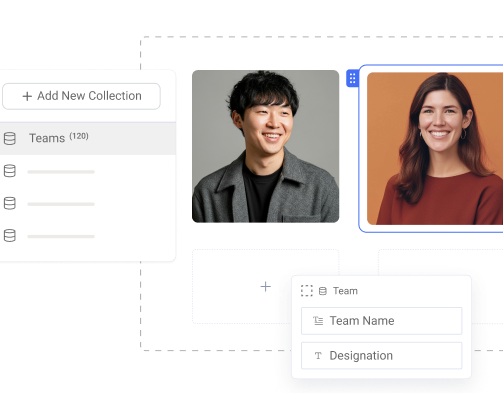Click the database icon next to Team label
Screen dimensions: 503x393
(x=323, y=291)
